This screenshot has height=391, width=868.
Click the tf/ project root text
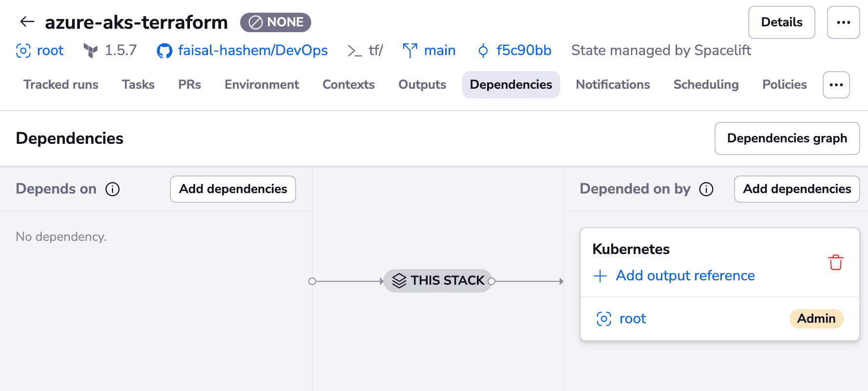click(376, 51)
